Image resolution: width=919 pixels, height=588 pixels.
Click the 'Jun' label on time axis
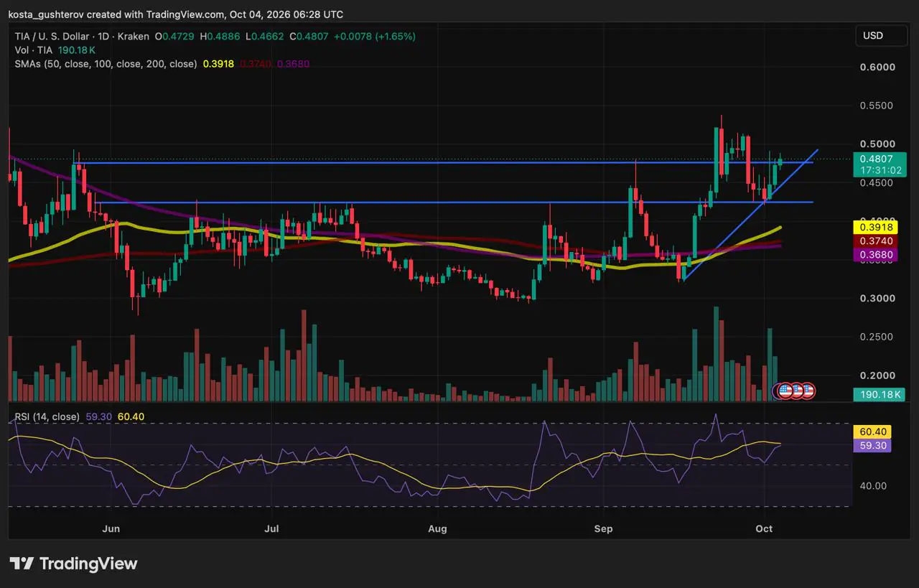tap(111, 528)
